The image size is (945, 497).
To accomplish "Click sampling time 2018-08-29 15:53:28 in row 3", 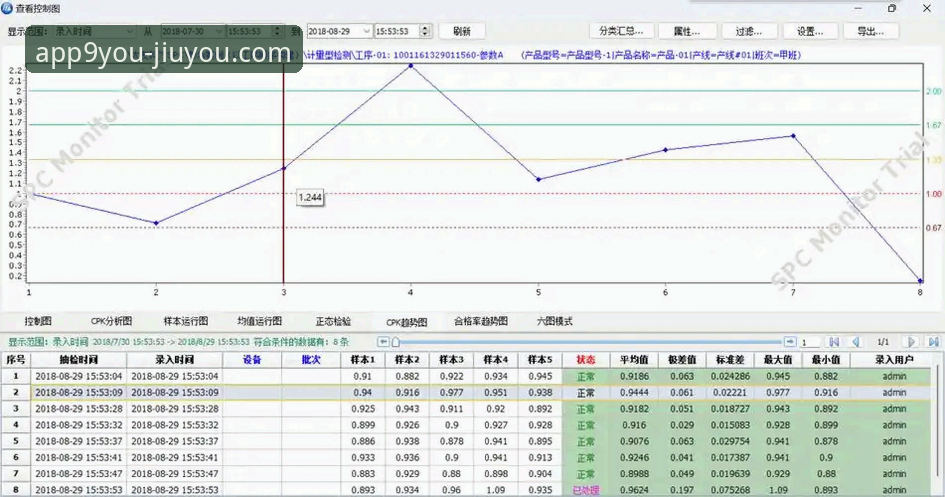I will coord(78,408).
